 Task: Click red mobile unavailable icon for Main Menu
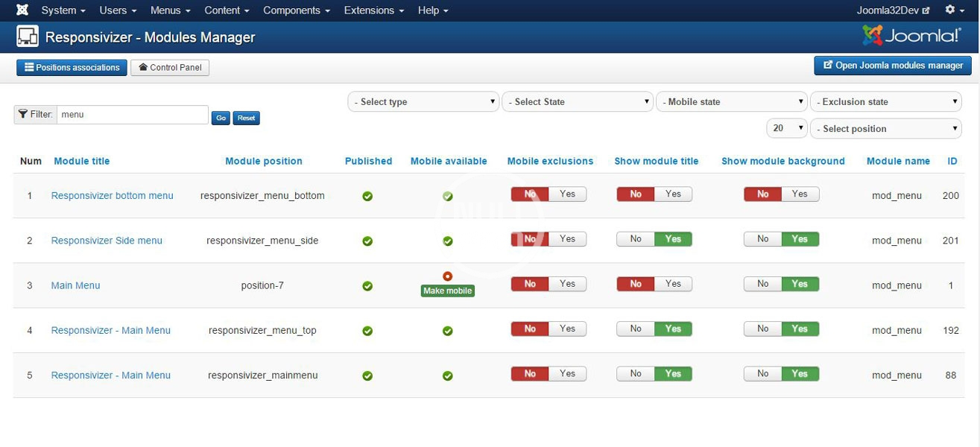447,276
